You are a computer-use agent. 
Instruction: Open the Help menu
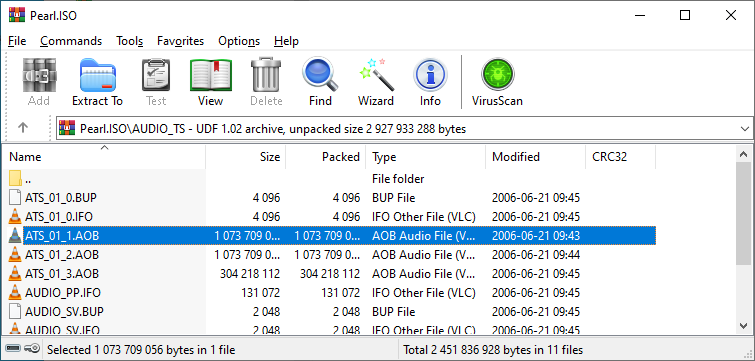click(286, 41)
